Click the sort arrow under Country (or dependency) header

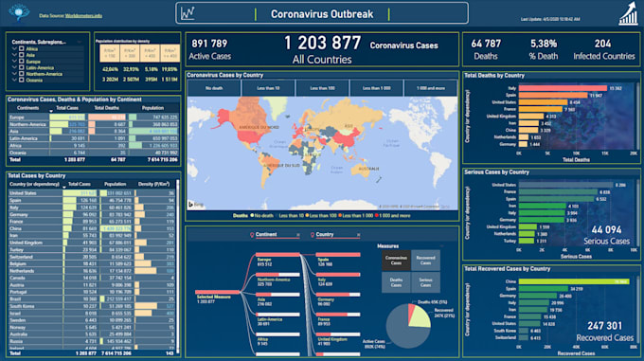tap(64, 188)
